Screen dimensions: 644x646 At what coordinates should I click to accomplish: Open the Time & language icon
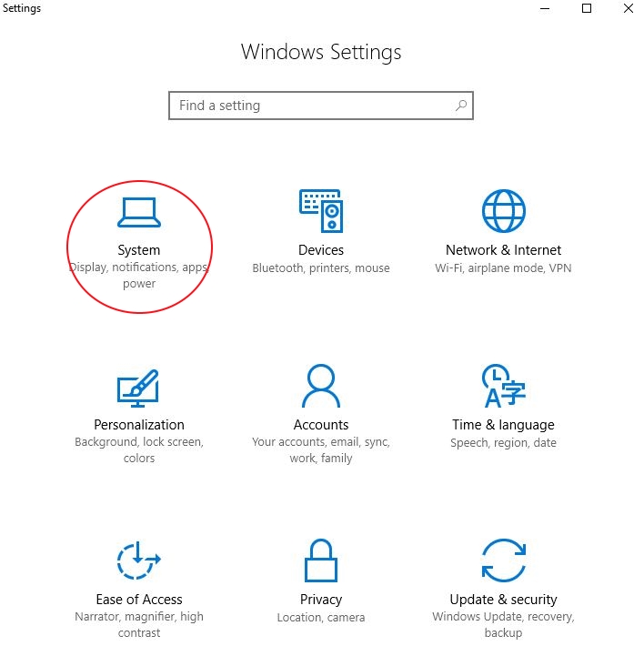(x=504, y=386)
